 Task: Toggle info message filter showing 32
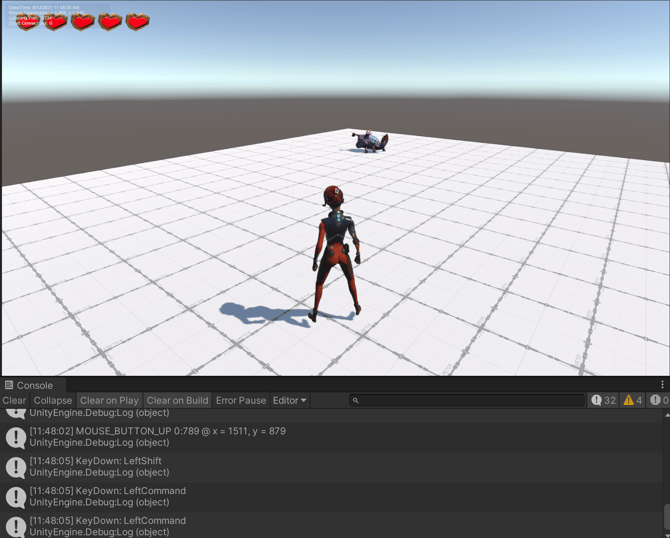(x=603, y=400)
